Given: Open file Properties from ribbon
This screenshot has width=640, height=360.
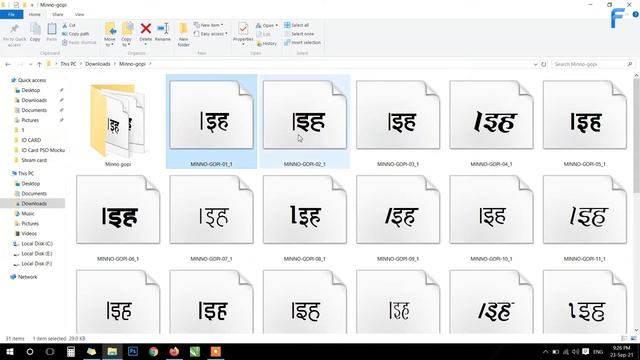Looking at the screenshot, I should [243, 33].
